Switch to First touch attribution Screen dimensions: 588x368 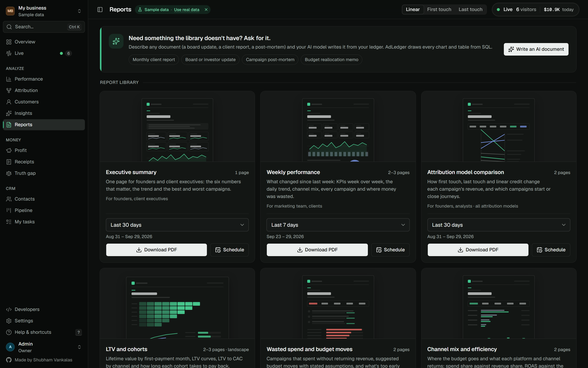point(439,10)
